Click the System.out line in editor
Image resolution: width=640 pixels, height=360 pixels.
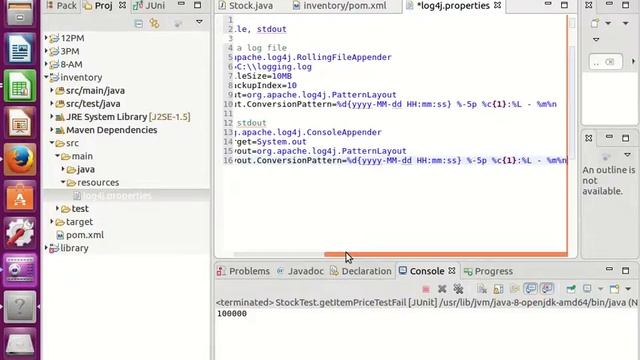tap(271, 142)
